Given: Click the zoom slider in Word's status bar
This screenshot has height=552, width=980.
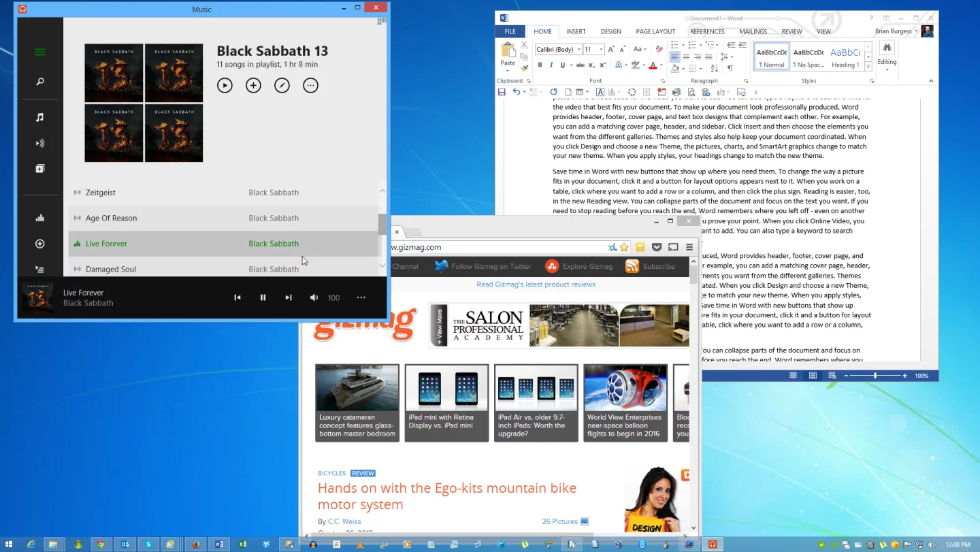Looking at the screenshot, I should (x=875, y=375).
